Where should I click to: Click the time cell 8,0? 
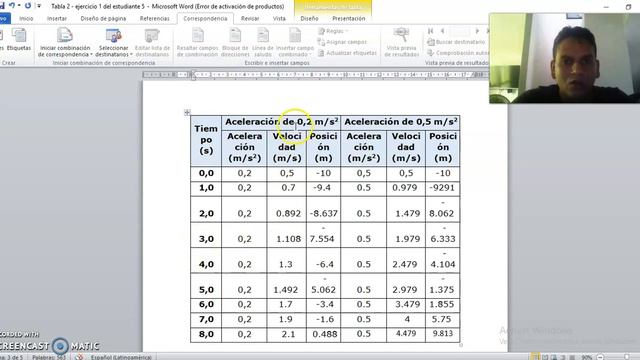click(206, 334)
